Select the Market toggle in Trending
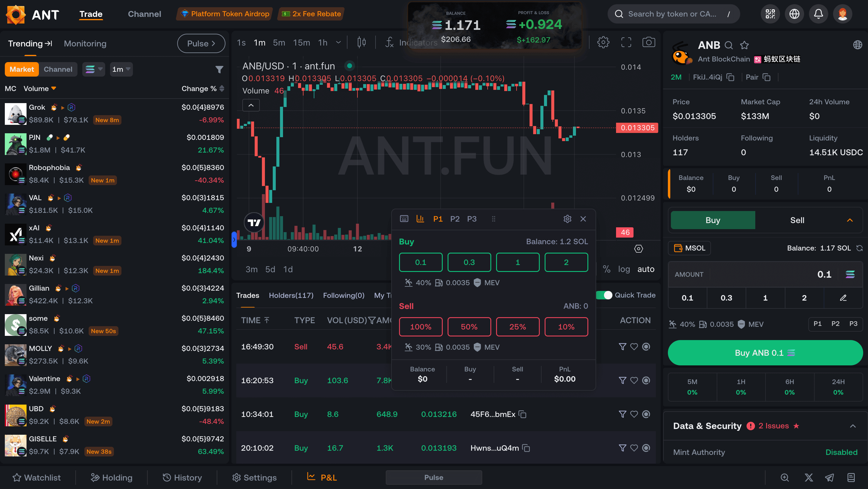 [22, 69]
